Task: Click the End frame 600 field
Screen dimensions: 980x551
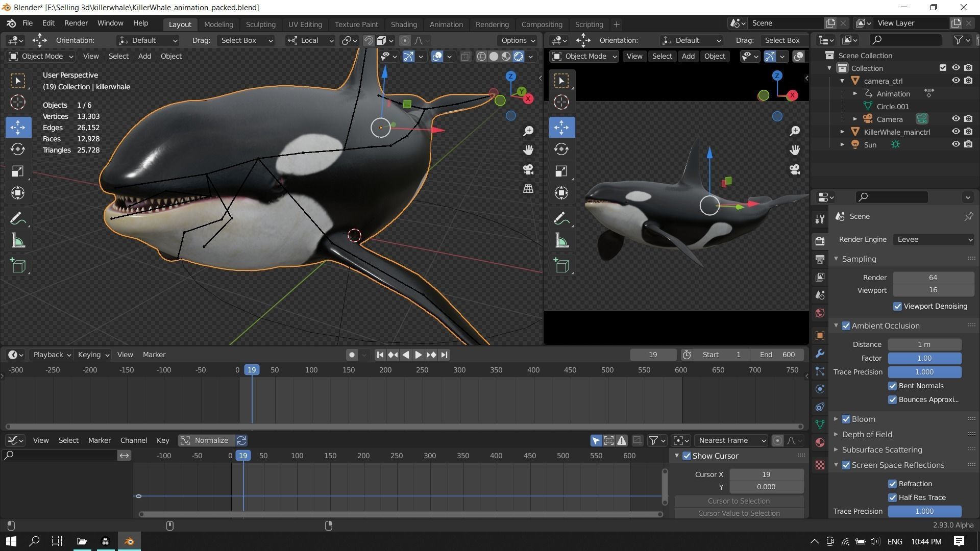Action: 777,355
